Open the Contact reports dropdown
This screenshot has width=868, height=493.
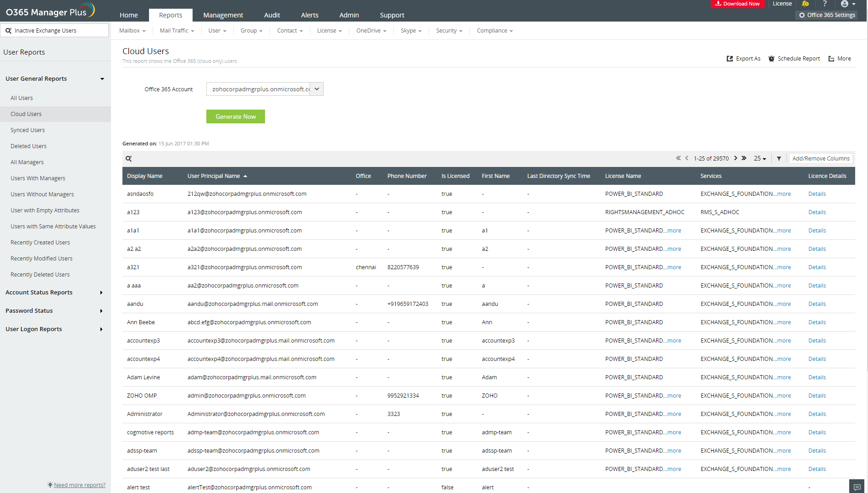coord(290,31)
